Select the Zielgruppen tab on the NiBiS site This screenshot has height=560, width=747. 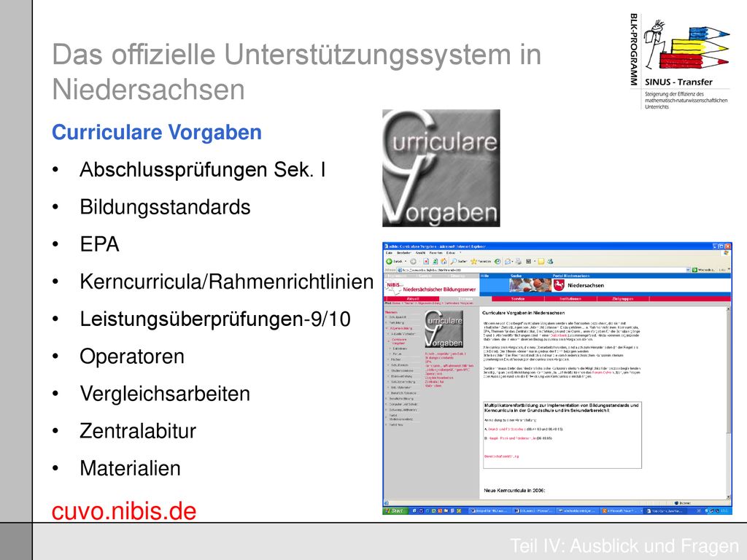[623, 299]
